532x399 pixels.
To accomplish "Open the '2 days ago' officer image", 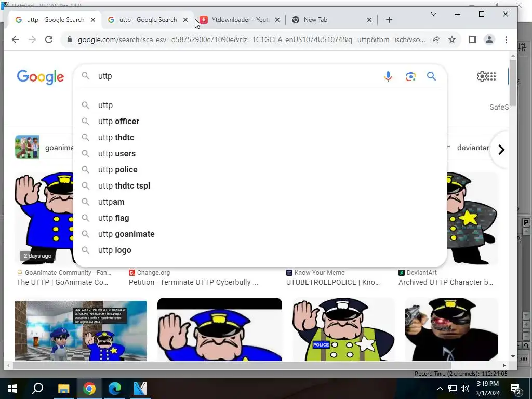I will 44,219.
